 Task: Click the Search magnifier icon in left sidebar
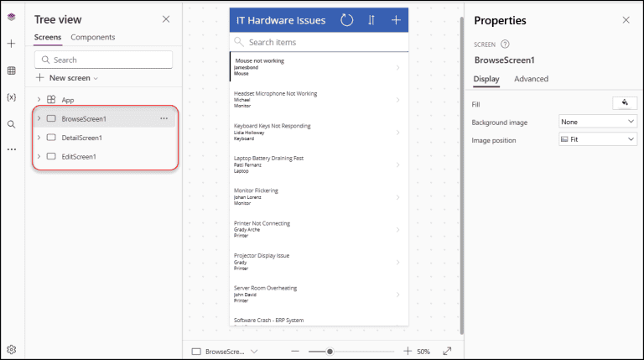click(x=12, y=124)
